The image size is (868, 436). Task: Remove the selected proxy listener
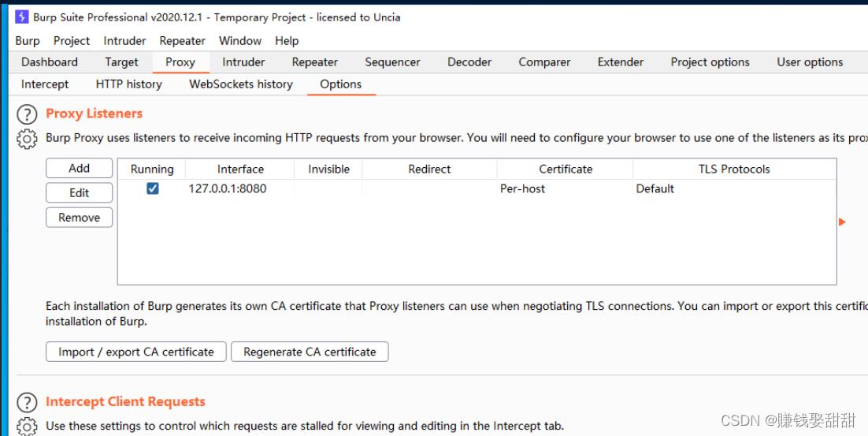pyautogui.click(x=79, y=218)
